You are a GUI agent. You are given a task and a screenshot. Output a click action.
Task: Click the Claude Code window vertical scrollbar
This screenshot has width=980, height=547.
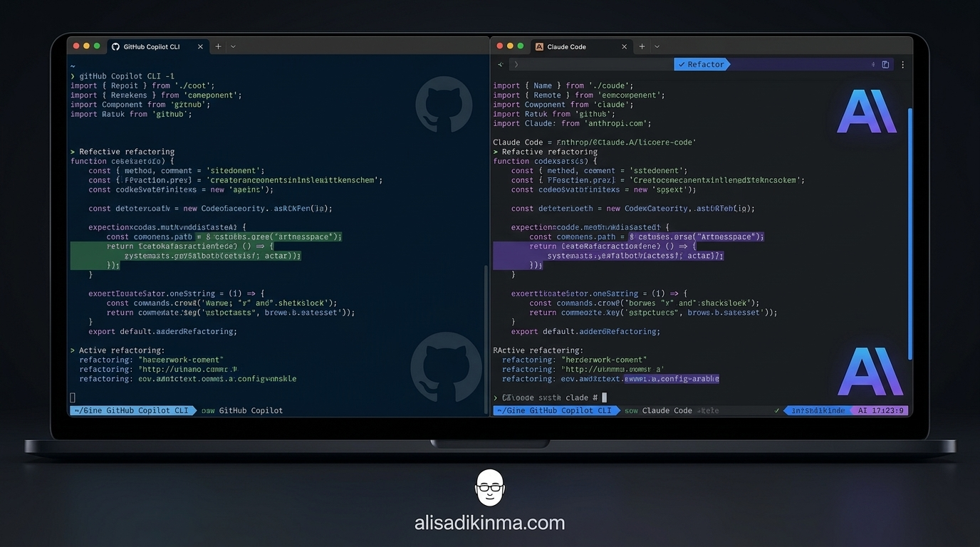click(910, 234)
